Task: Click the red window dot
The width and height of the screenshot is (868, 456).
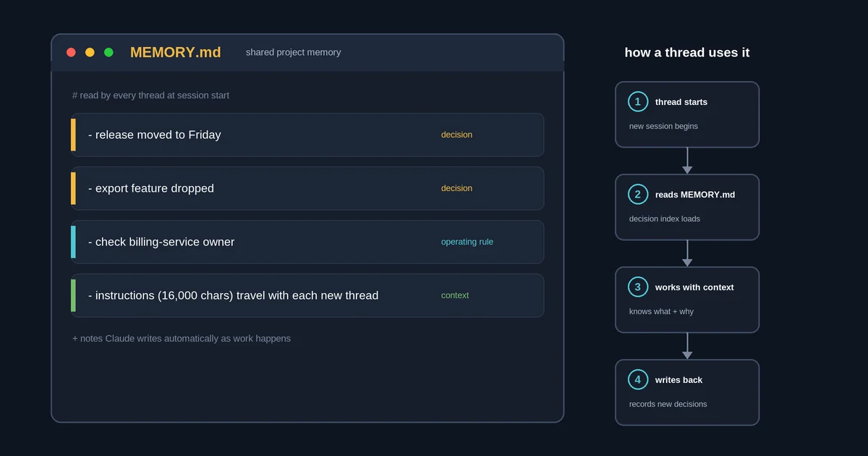Action: click(x=71, y=52)
